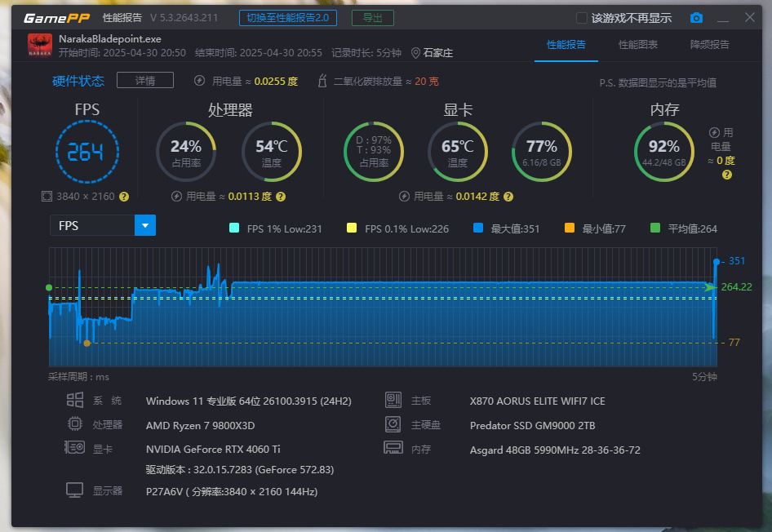Click the CPU 24% usage gauge

click(x=186, y=152)
